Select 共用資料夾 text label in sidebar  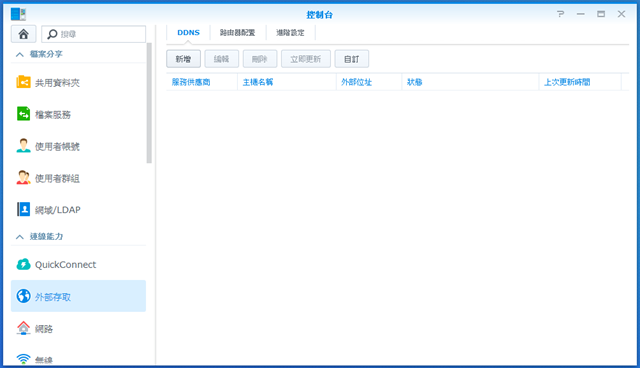(57, 83)
